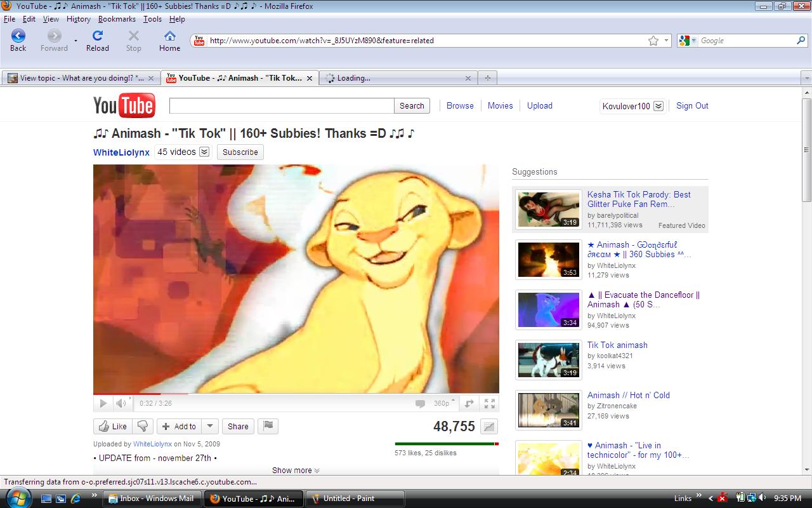Show video statistics graph icon
The width and height of the screenshot is (812, 508).
point(489,427)
